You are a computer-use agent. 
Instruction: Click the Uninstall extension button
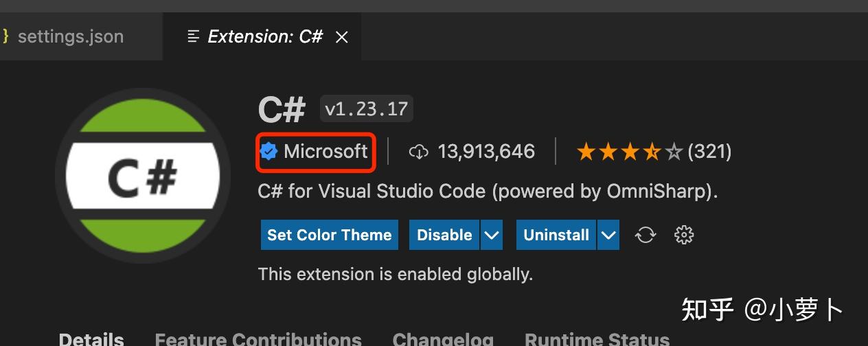coord(556,235)
